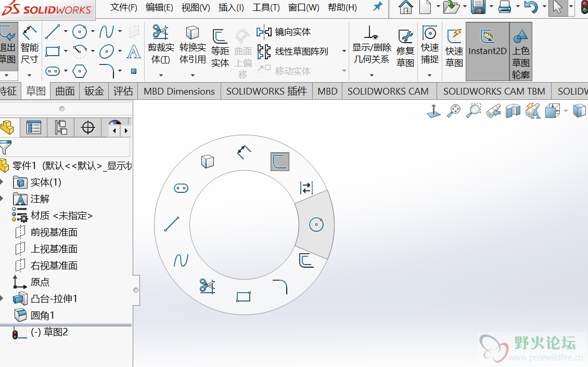Open the Display/Delete Relations dropdown arrow
The height and width of the screenshot is (367, 588).
click(x=372, y=75)
